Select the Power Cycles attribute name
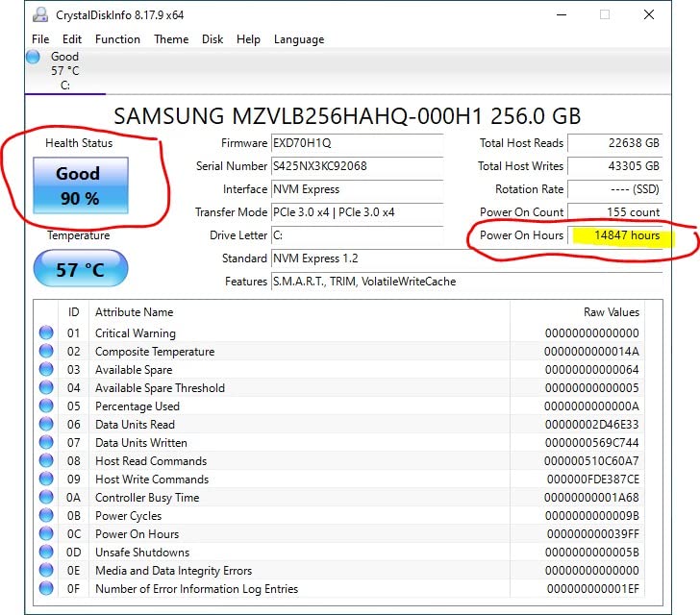700x615 pixels. click(129, 516)
